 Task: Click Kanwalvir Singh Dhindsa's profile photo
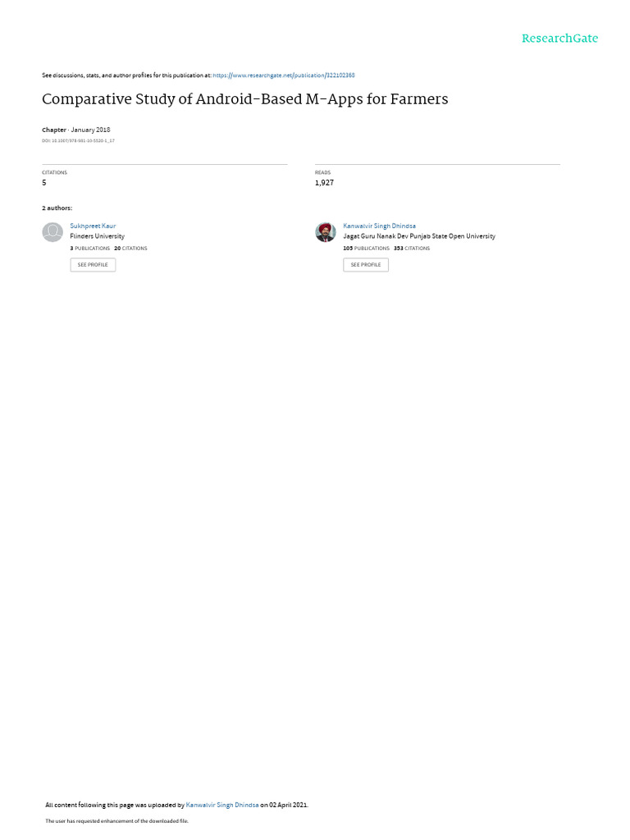click(325, 232)
